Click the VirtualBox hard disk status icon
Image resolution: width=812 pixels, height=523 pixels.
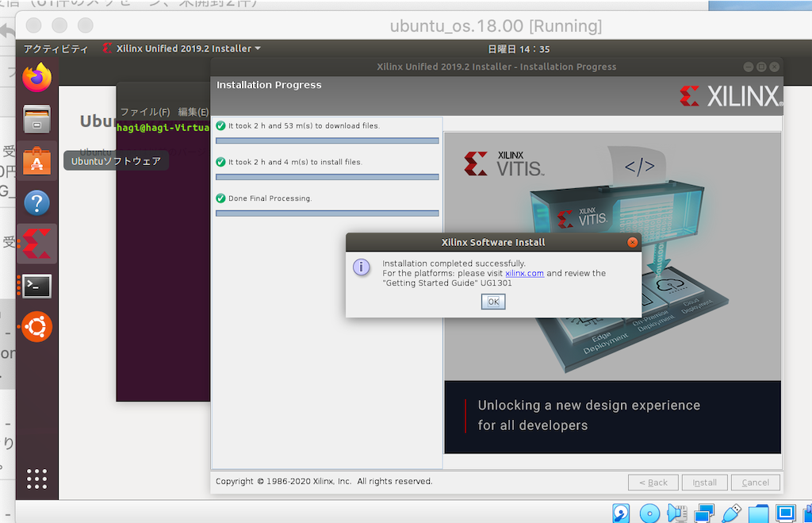click(x=621, y=513)
